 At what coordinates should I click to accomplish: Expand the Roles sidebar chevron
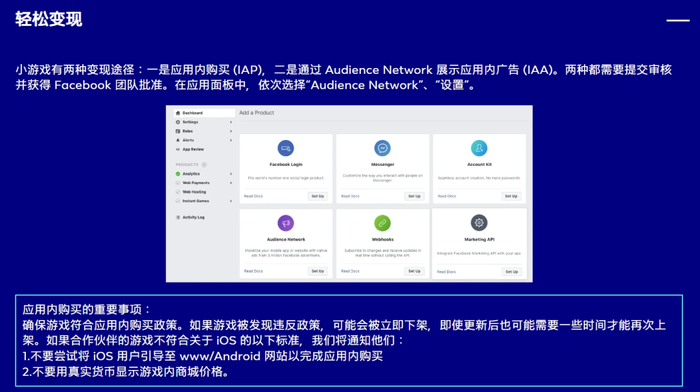click(x=231, y=131)
